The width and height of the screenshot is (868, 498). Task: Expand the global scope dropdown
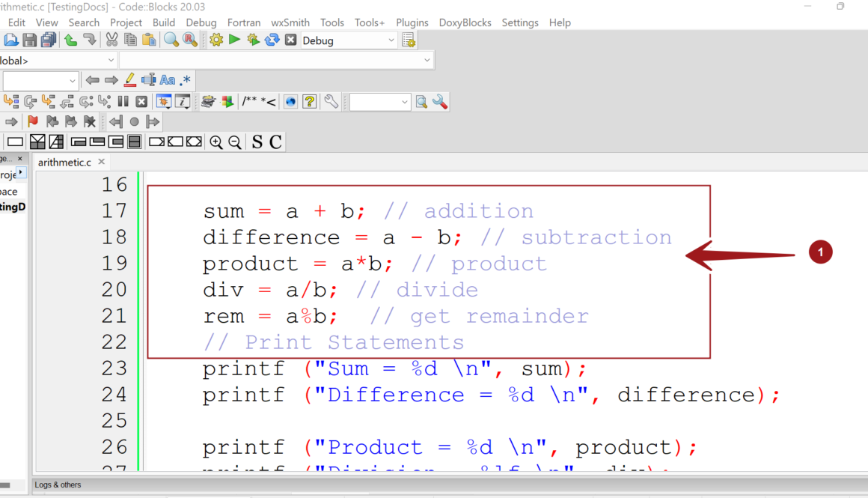click(111, 60)
